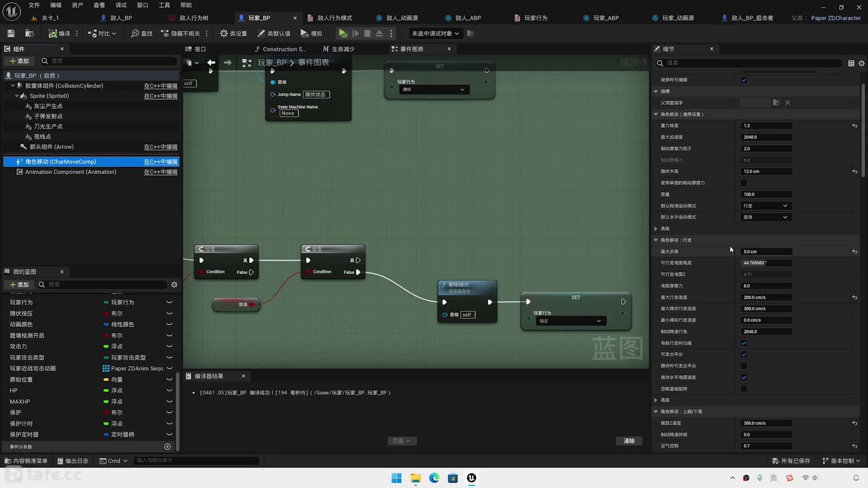
Task: Navigate back in the graph editor
Action: pos(211,63)
